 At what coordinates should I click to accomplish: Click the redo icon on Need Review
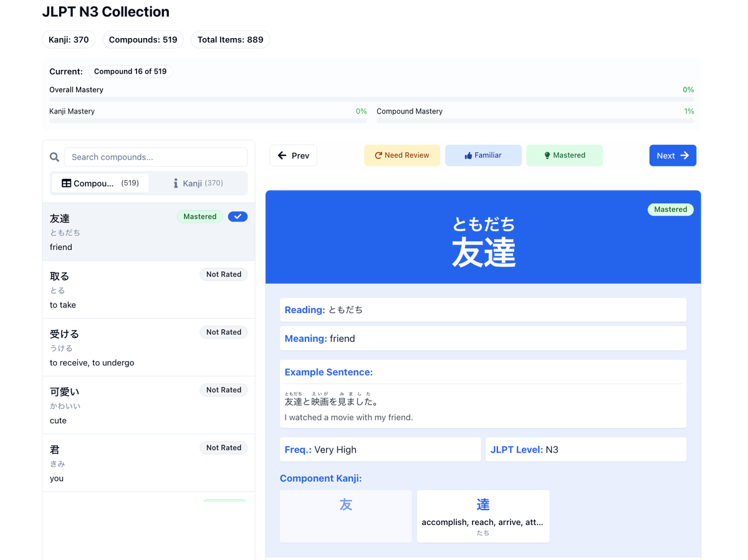(x=378, y=155)
